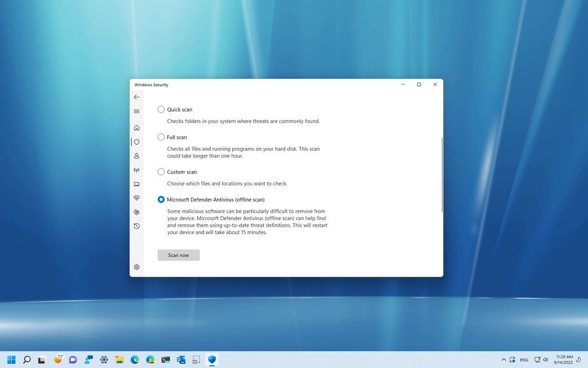Viewport: 588px width, 368px height.
Task: Click Windows Security shield on taskbar
Action: [212, 360]
